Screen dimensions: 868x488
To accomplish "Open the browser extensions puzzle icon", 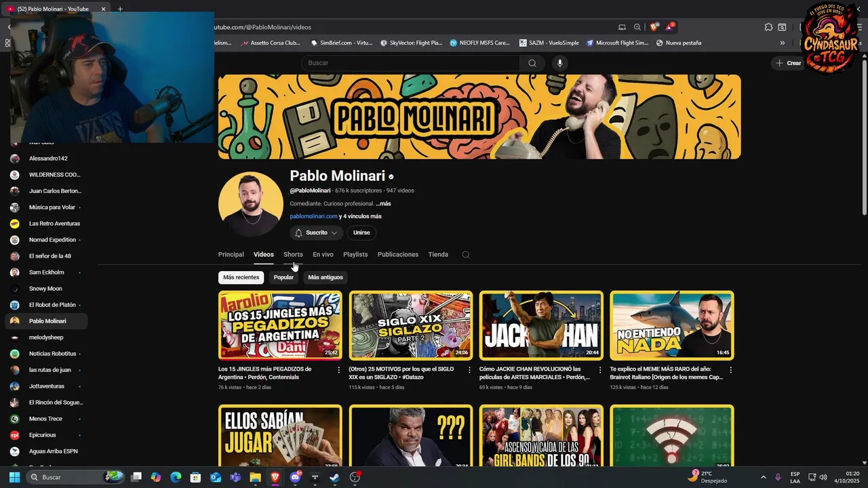I will [x=768, y=27].
